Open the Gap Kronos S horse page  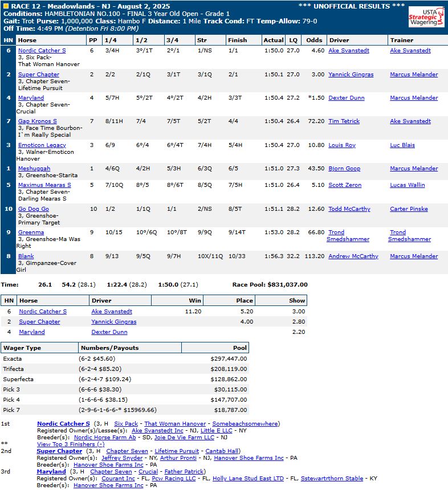(38, 121)
